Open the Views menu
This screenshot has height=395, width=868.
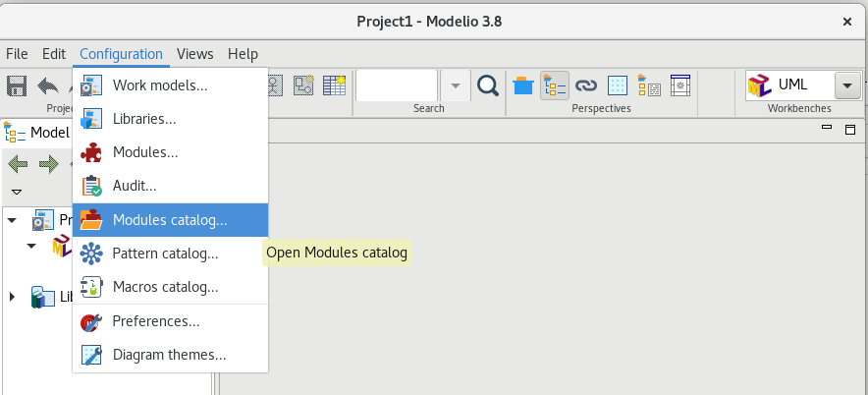194,54
